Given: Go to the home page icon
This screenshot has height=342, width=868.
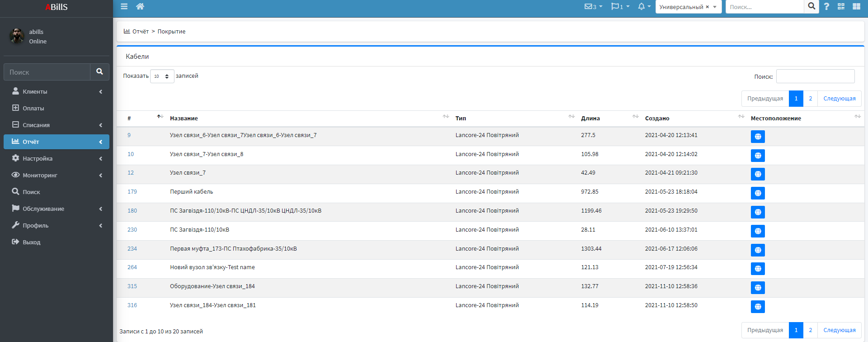Looking at the screenshot, I should point(140,6).
